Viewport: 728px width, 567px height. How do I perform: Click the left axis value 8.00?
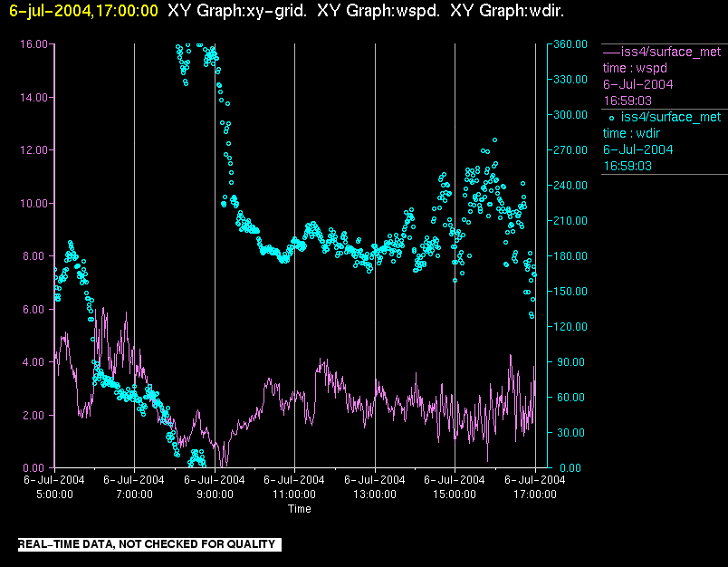tap(35, 256)
